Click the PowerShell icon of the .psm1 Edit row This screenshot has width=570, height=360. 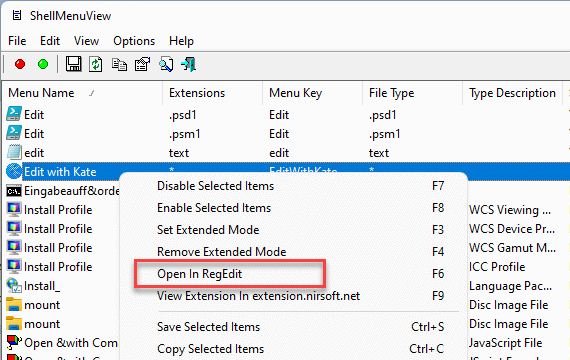pos(14,133)
